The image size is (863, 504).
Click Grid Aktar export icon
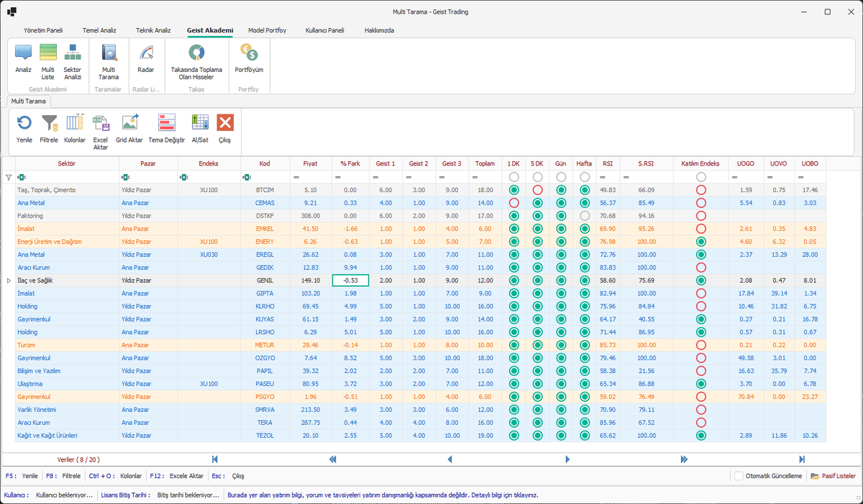pos(129,128)
